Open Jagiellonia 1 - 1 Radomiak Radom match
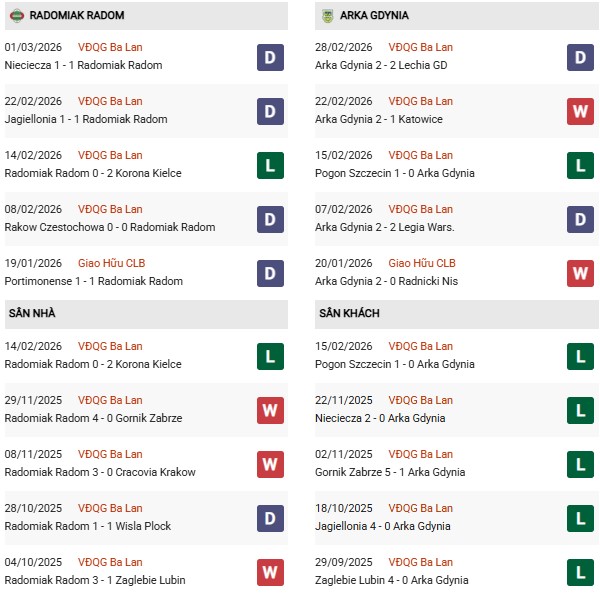 pyautogui.click(x=86, y=119)
